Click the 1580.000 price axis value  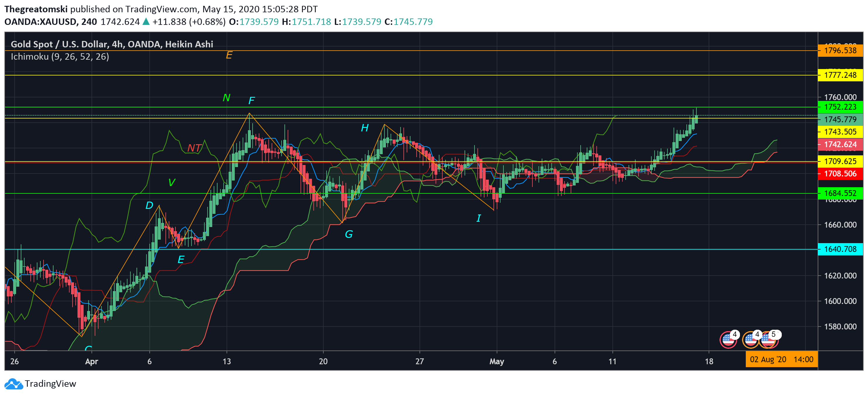pos(840,326)
